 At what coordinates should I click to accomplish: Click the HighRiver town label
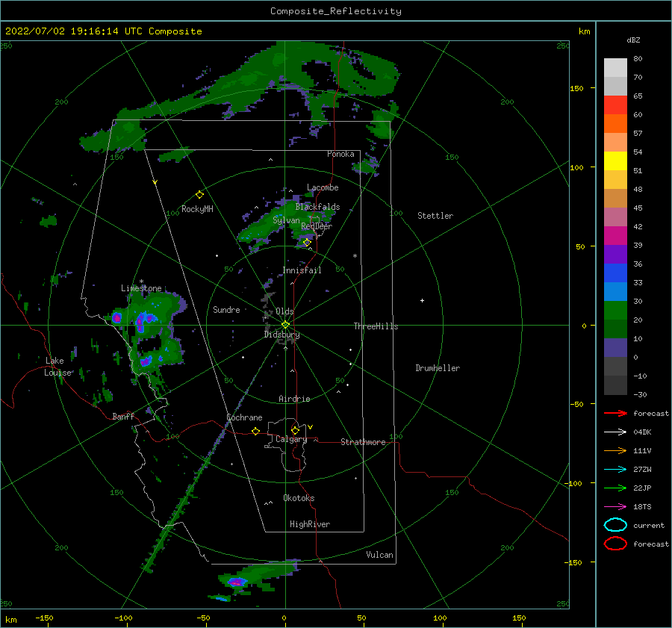[310, 524]
